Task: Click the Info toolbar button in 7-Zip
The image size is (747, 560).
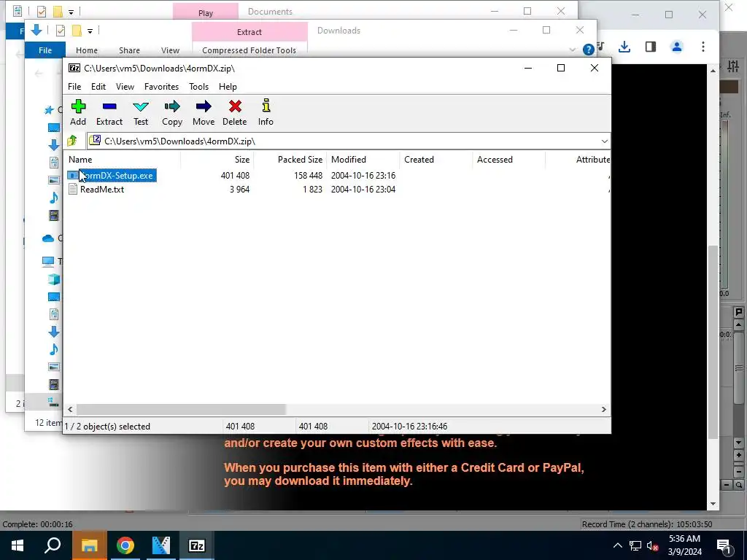Action: pos(266,112)
